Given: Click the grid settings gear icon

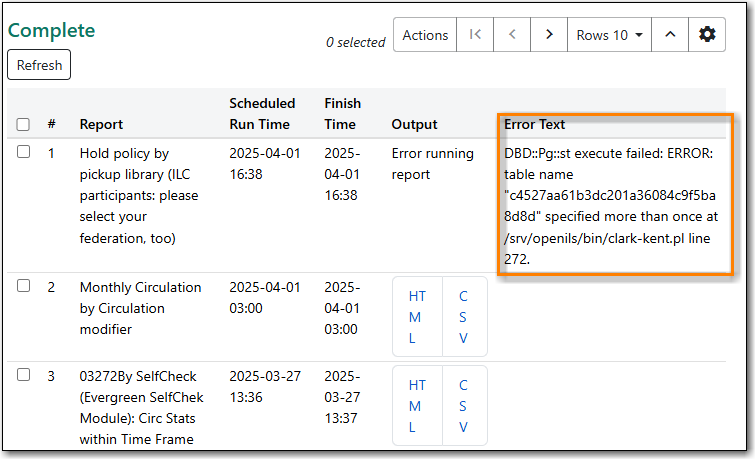Looking at the screenshot, I should pyautogui.click(x=707, y=35).
